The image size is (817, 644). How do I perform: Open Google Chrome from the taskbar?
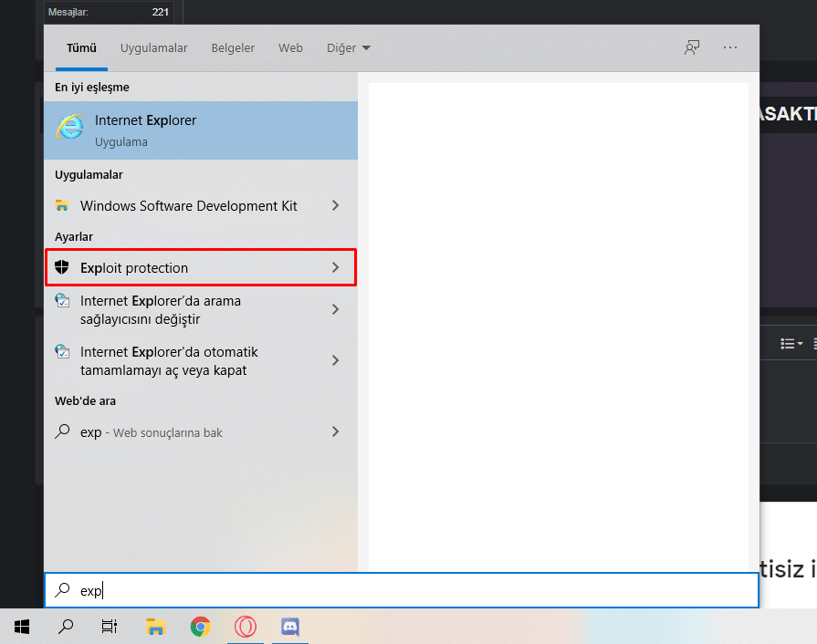(x=201, y=627)
